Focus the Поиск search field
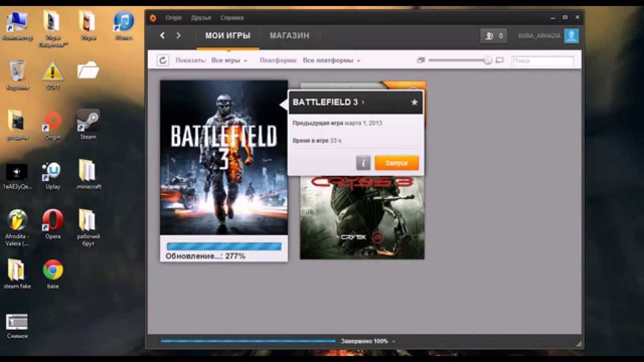This screenshot has width=644, height=362. [x=542, y=61]
